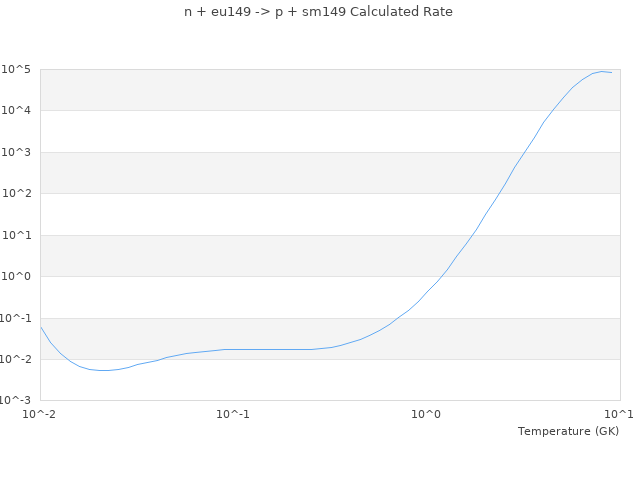Click the chart title text

[319, 12]
